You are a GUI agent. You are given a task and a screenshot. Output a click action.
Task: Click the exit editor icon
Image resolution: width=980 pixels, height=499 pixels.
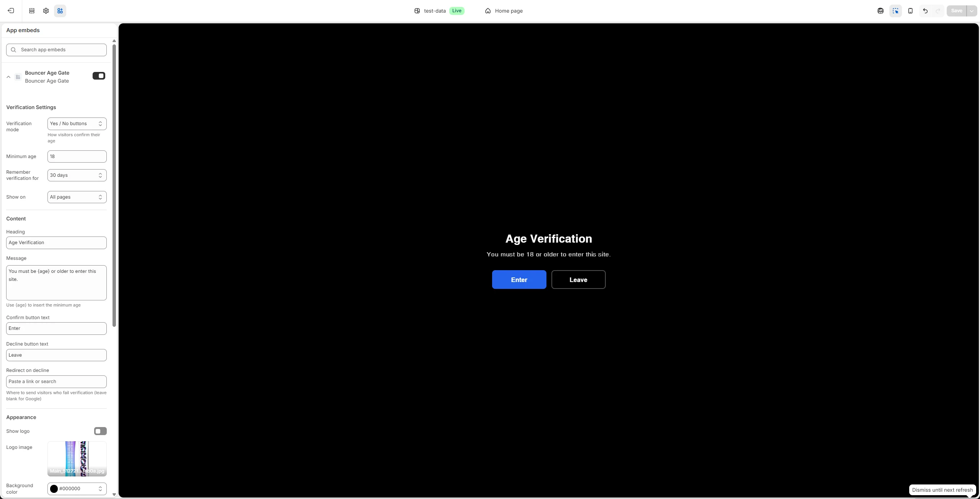click(11, 11)
